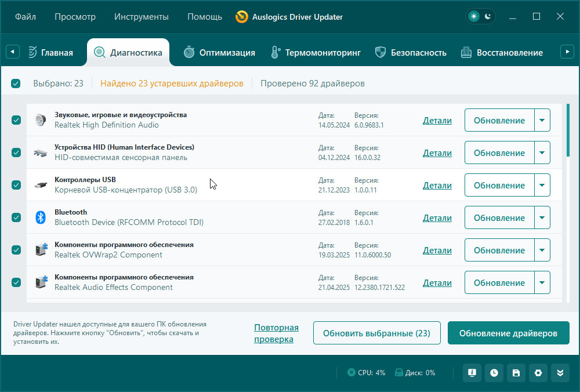Click the Realtek High Definition Audio speaker icon

pyautogui.click(x=40, y=120)
